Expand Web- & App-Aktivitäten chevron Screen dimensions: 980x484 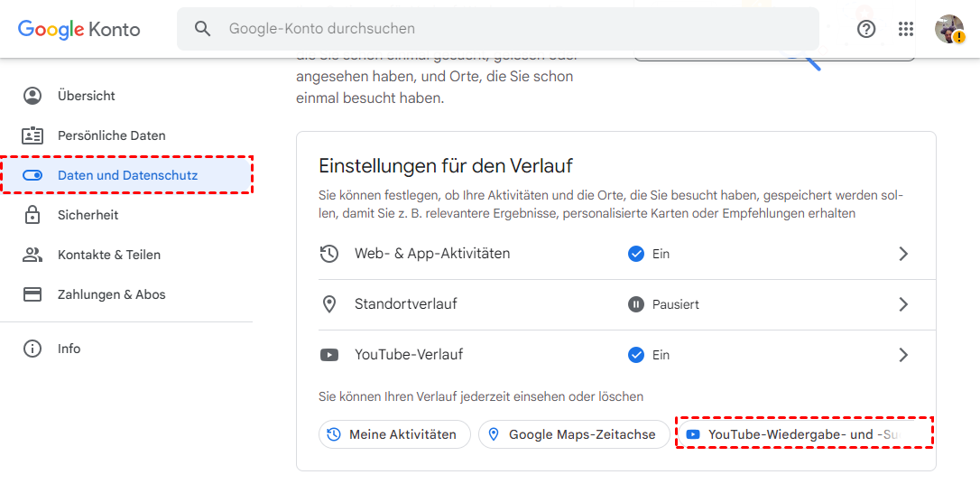(x=903, y=254)
